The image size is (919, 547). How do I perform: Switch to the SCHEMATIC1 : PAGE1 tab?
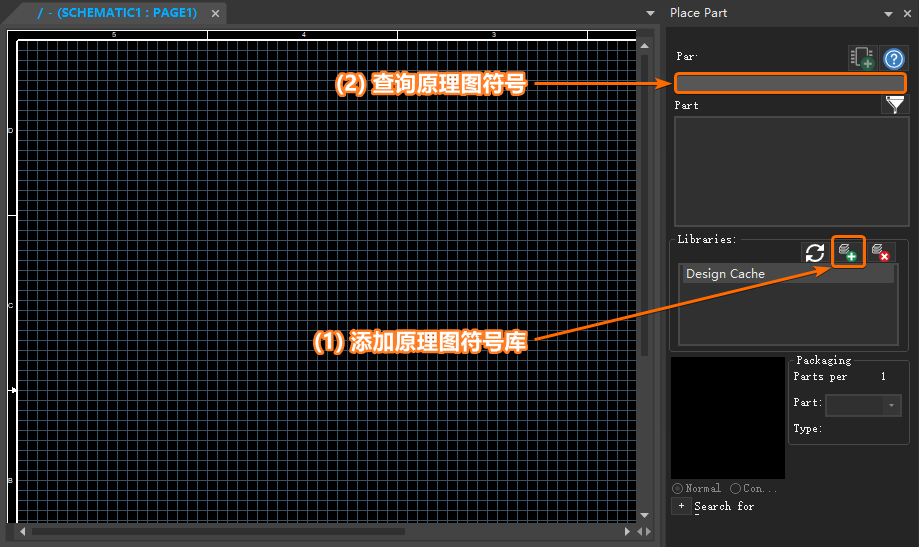point(120,14)
